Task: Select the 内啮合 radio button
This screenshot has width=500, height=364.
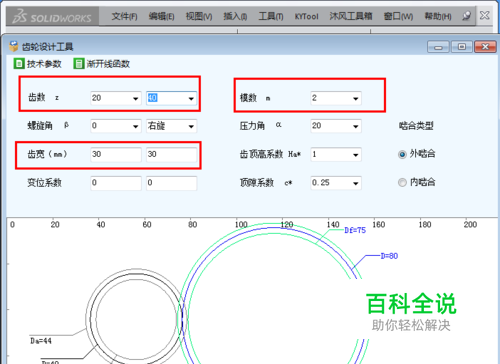Action: point(402,182)
